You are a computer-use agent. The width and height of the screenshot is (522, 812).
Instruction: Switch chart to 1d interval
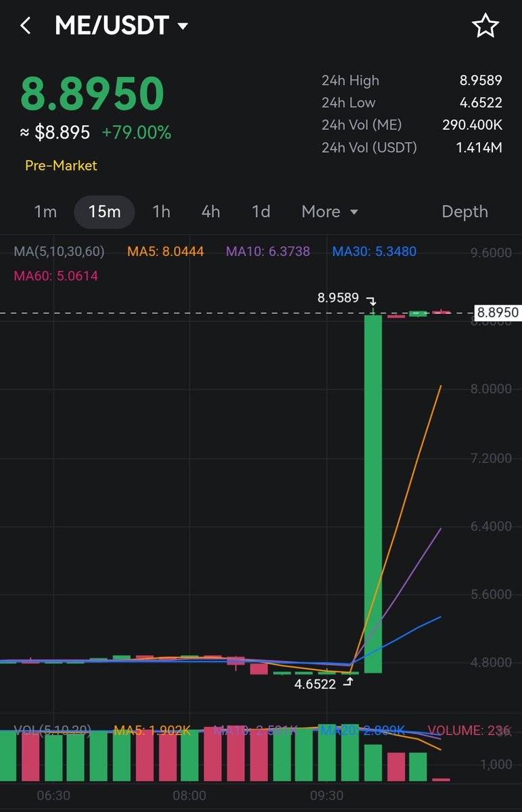[261, 212]
